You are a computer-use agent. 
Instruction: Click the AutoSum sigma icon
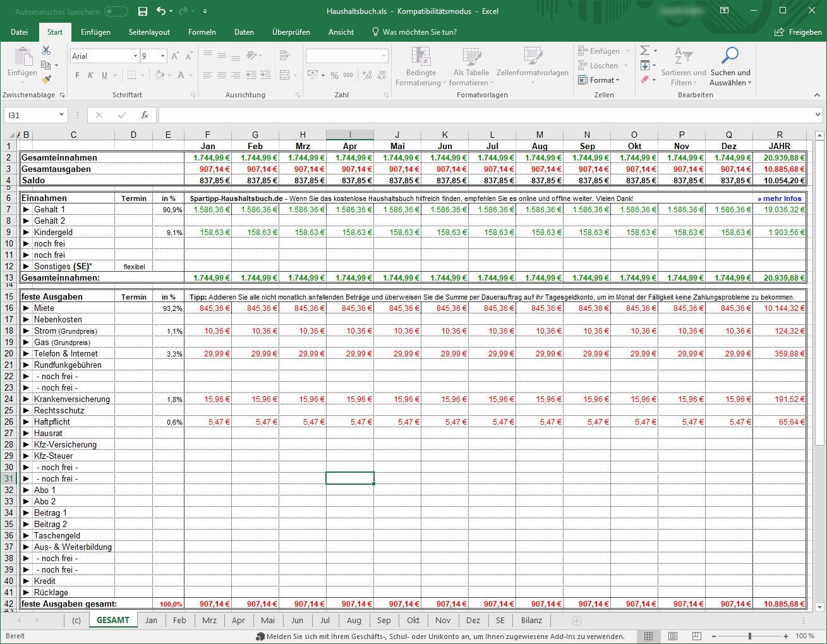(x=644, y=51)
